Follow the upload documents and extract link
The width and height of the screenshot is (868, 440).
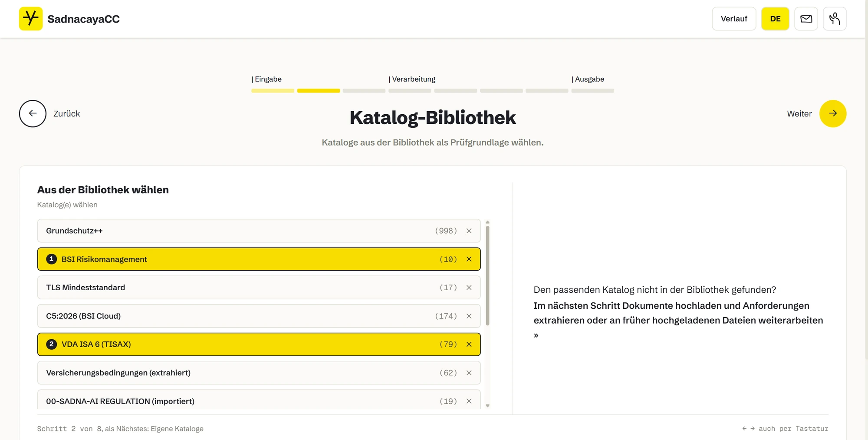point(678,320)
